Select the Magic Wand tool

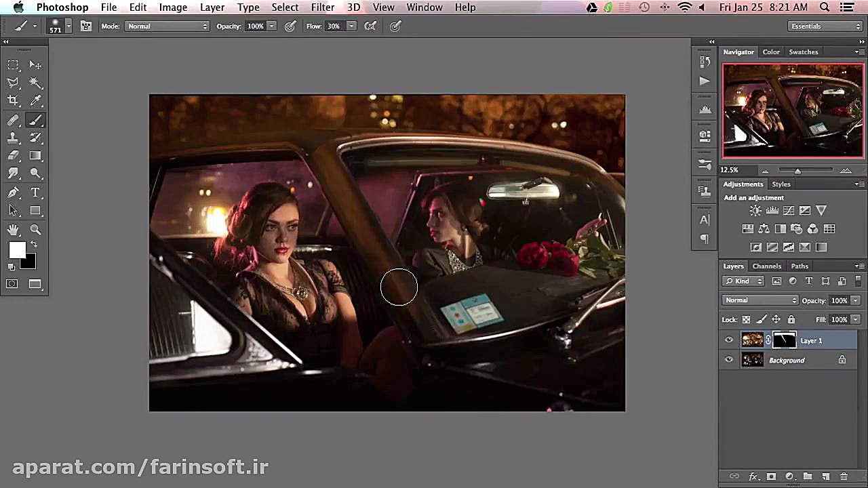click(x=36, y=83)
